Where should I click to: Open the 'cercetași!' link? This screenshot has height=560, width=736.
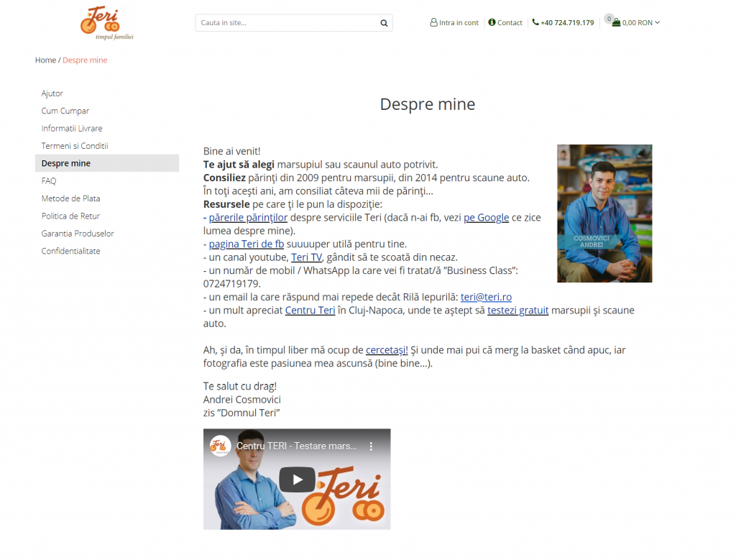pos(387,350)
